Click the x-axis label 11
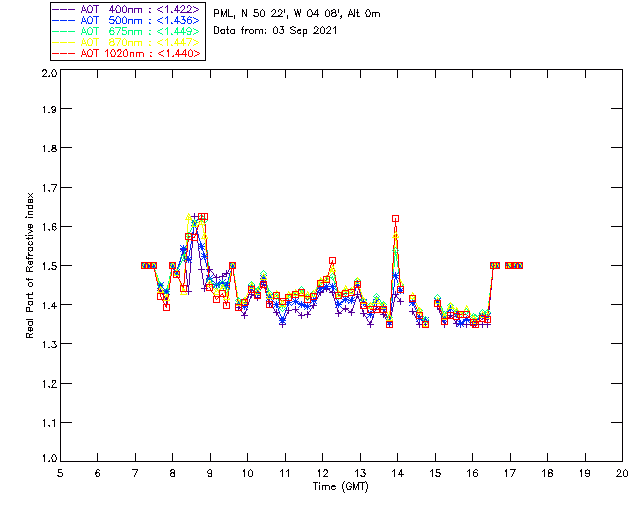The height and width of the screenshot is (512, 640). coord(285,473)
